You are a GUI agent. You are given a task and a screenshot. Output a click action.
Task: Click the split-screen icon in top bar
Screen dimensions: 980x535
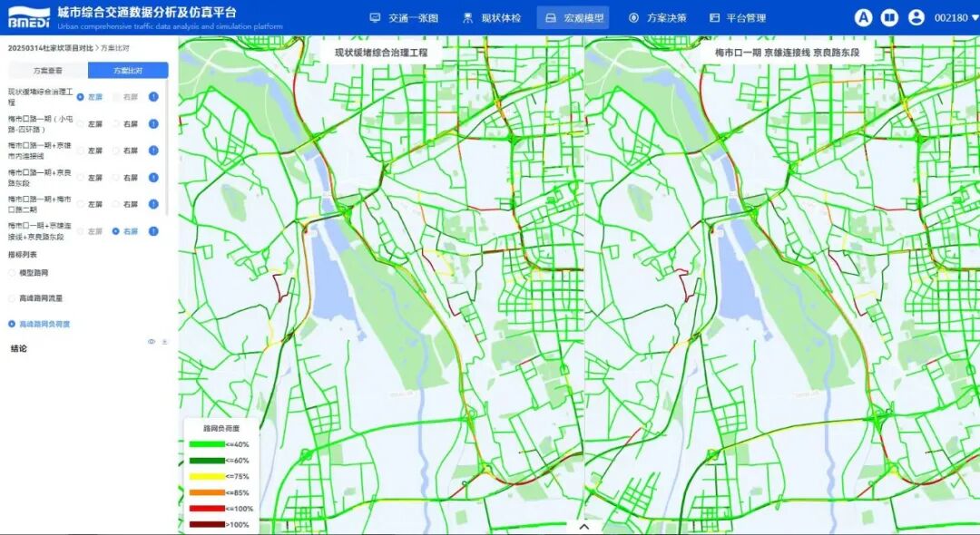890,17
